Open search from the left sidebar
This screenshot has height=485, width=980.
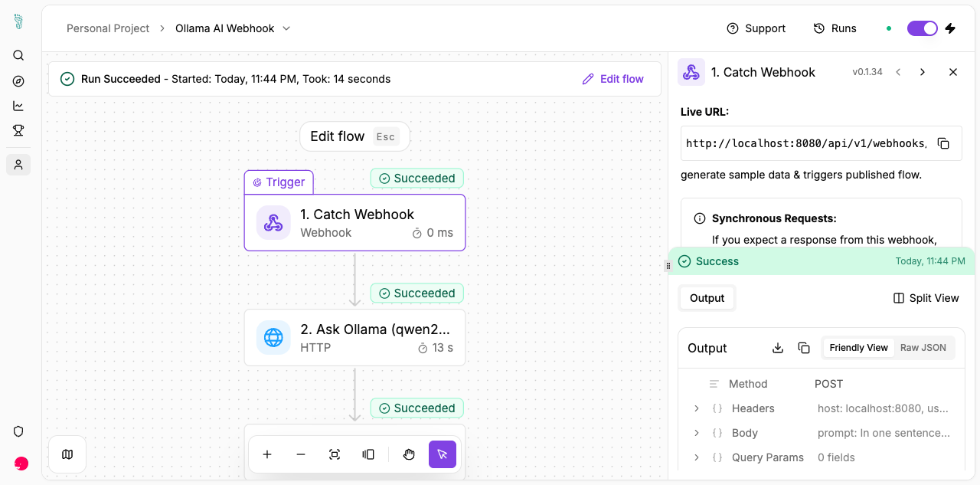point(18,56)
